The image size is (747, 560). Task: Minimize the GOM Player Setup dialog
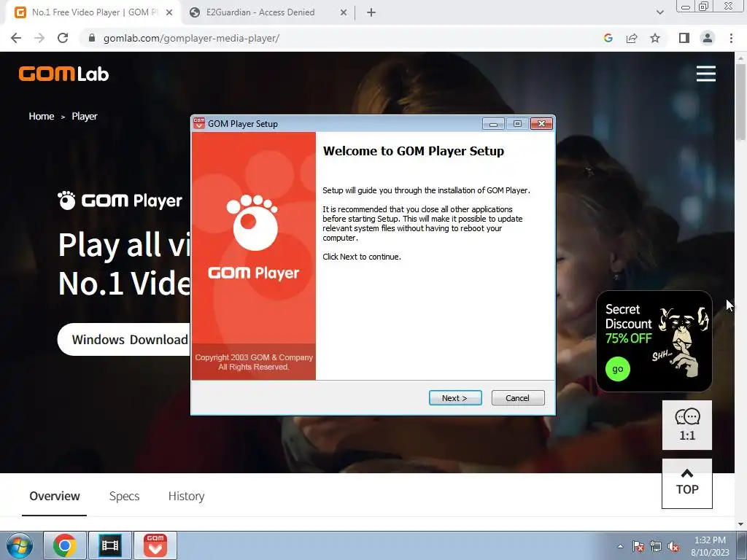click(x=494, y=124)
